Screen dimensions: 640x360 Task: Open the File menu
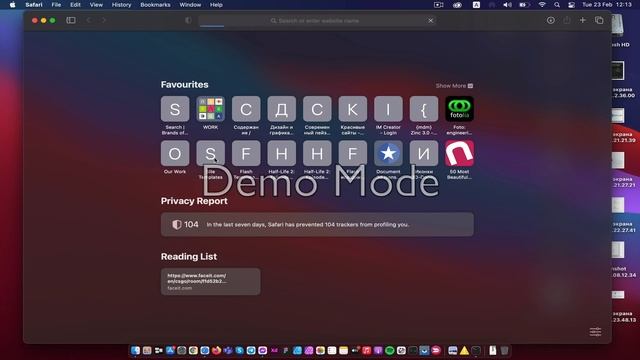point(56,5)
